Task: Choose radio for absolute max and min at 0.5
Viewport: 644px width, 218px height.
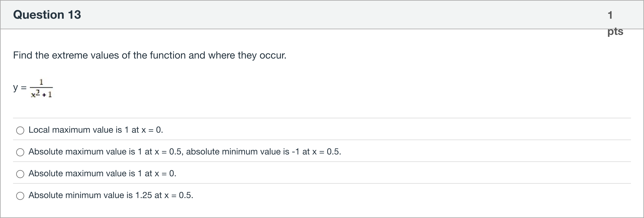Action: [20, 152]
